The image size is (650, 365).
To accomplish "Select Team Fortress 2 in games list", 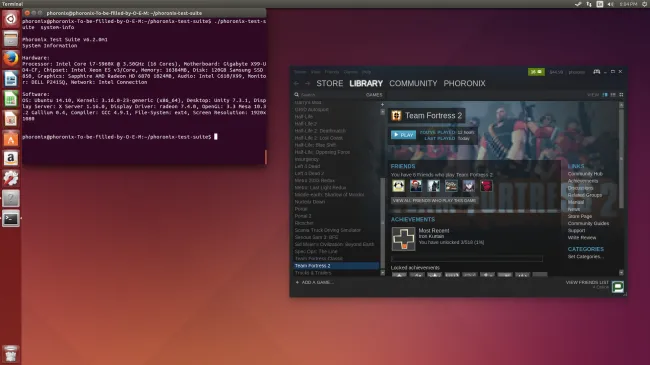I will click(336, 266).
